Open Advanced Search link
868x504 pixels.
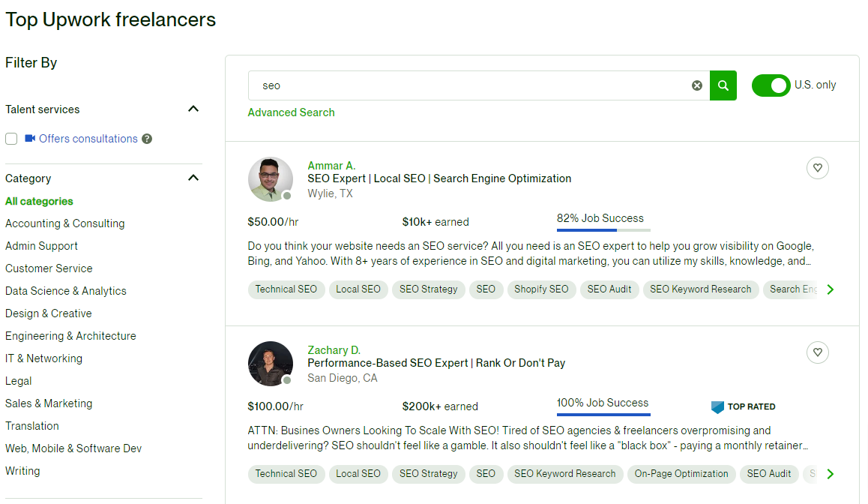coord(291,112)
